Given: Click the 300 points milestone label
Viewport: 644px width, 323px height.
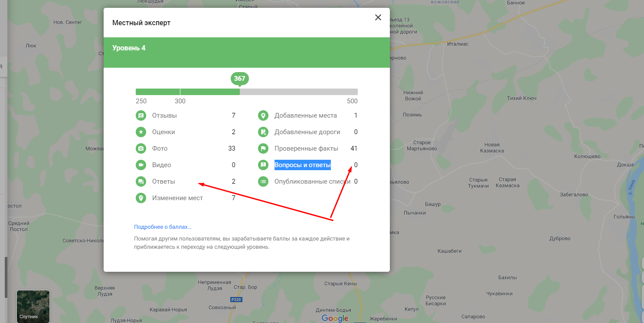Looking at the screenshot, I should click(180, 101).
